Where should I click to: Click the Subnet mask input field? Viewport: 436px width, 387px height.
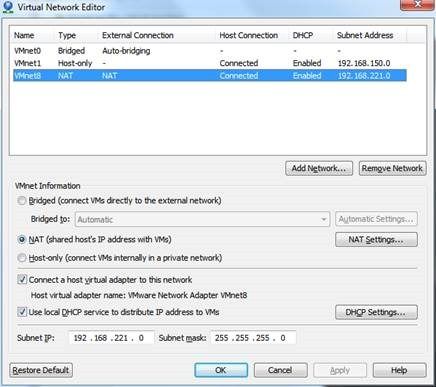(x=253, y=338)
